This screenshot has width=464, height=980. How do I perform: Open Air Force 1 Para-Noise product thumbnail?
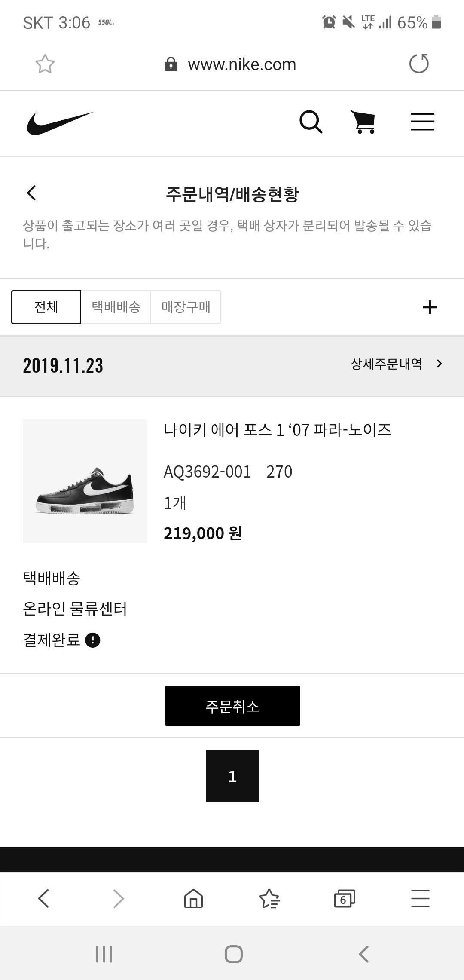click(x=85, y=481)
